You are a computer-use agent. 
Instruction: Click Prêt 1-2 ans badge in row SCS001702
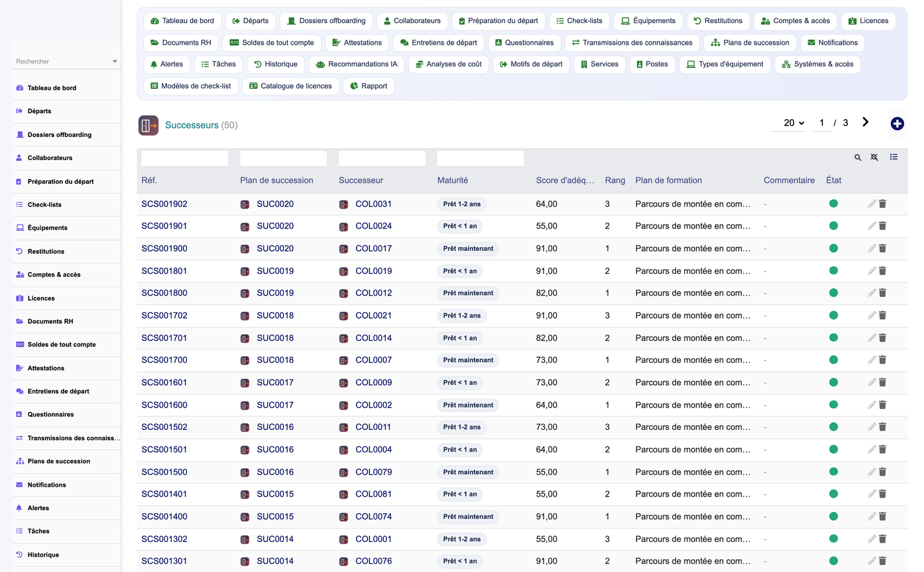[462, 316]
